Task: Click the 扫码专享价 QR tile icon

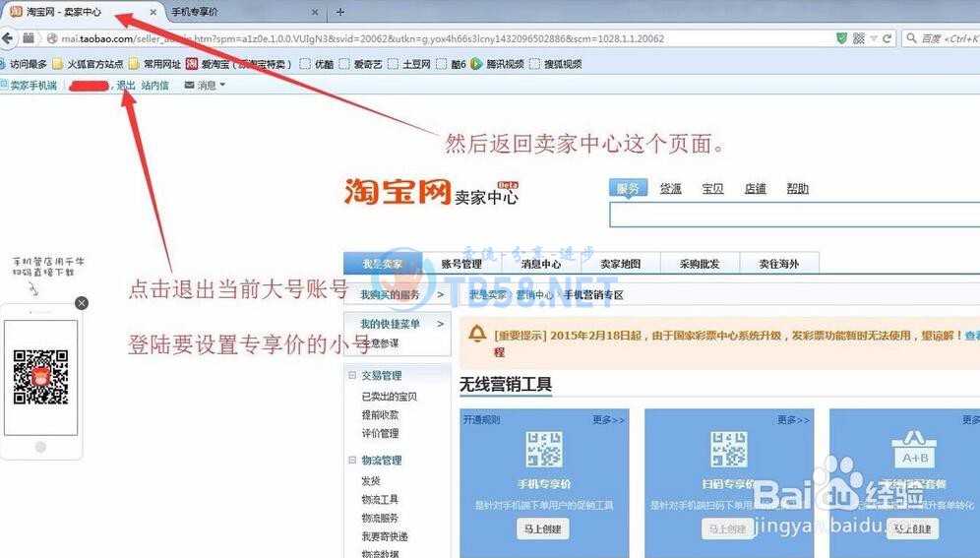Action: click(728, 449)
